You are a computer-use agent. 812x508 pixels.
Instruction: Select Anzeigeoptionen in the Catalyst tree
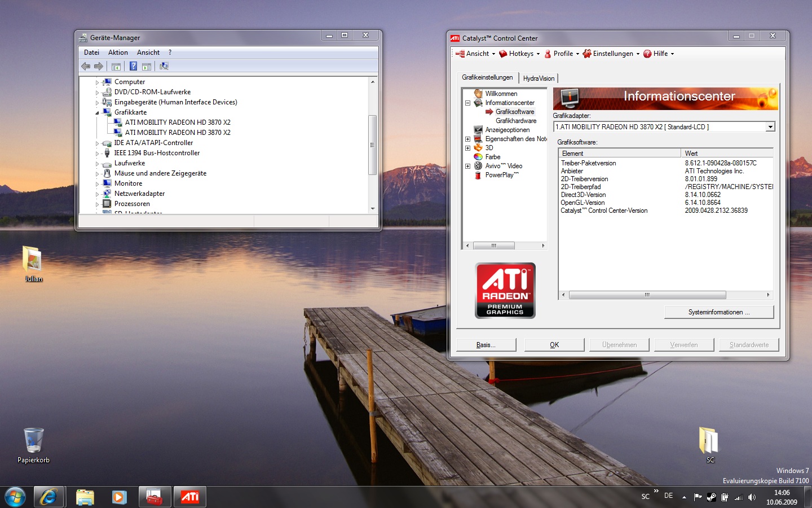[x=507, y=130]
